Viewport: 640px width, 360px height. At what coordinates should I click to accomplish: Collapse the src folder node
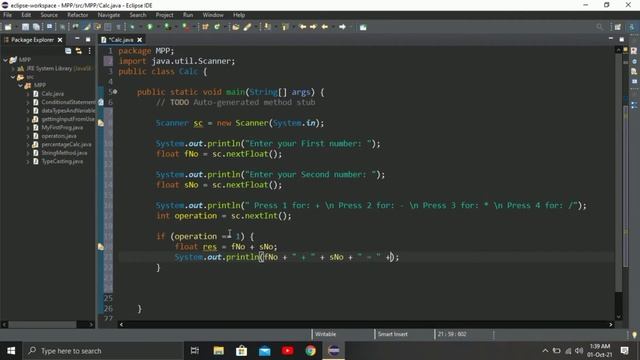click(13, 77)
